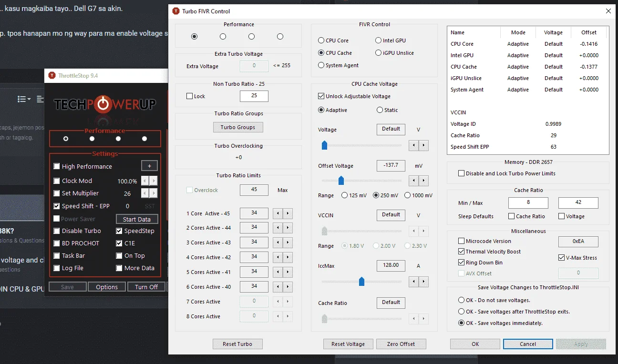The width and height of the screenshot is (618, 364).
Task: Check Sleep Defaults Cache Ratio box
Action: point(512,216)
